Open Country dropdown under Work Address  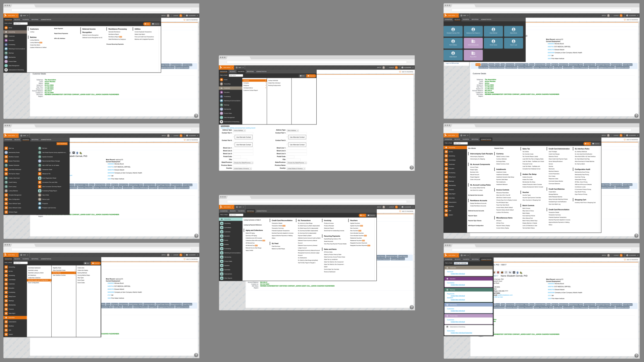[296, 169]
